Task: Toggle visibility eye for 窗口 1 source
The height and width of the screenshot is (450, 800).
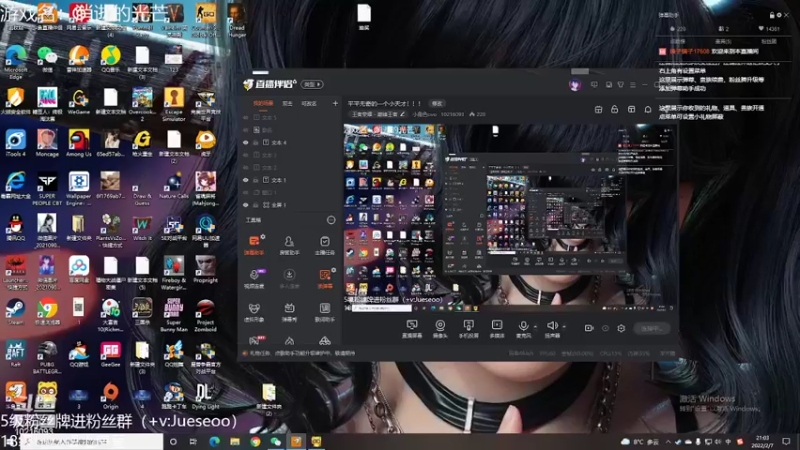Action: click(245, 192)
